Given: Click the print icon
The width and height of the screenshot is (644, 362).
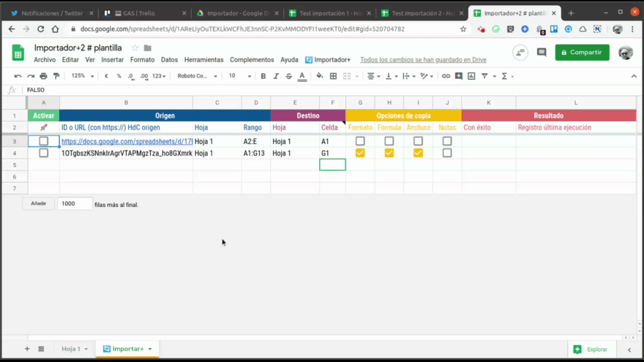Looking at the screenshot, I should (43, 76).
